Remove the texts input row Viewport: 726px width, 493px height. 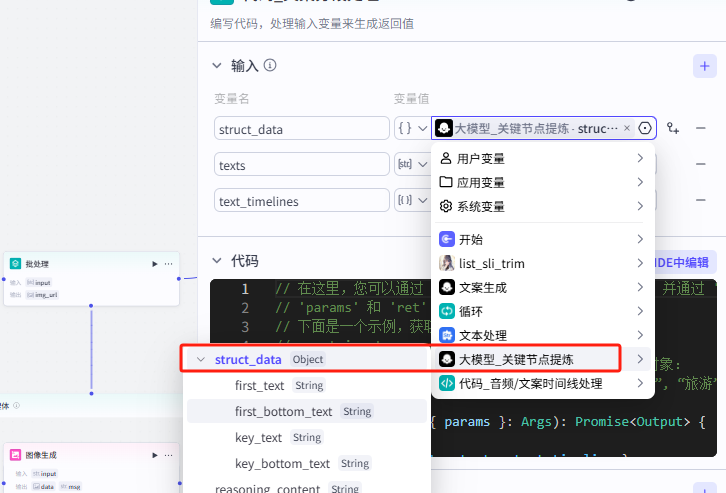point(701,164)
